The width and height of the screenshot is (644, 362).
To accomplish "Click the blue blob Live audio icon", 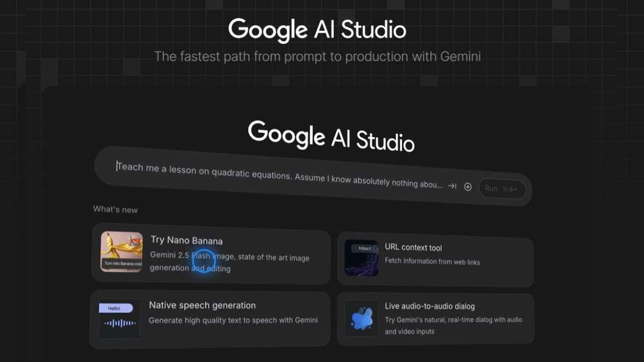I will click(x=361, y=318).
